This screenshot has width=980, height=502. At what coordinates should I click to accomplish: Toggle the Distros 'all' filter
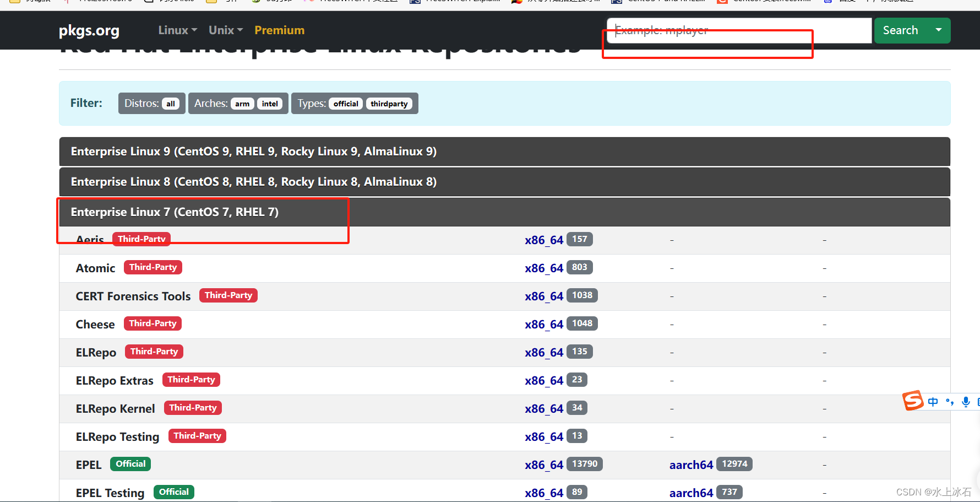pyautogui.click(x=171, y=104)
